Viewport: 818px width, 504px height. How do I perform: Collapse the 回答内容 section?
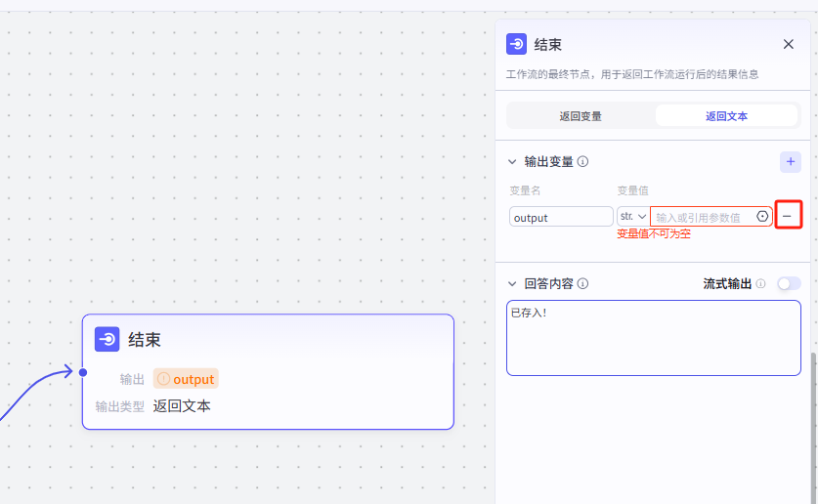512,284
